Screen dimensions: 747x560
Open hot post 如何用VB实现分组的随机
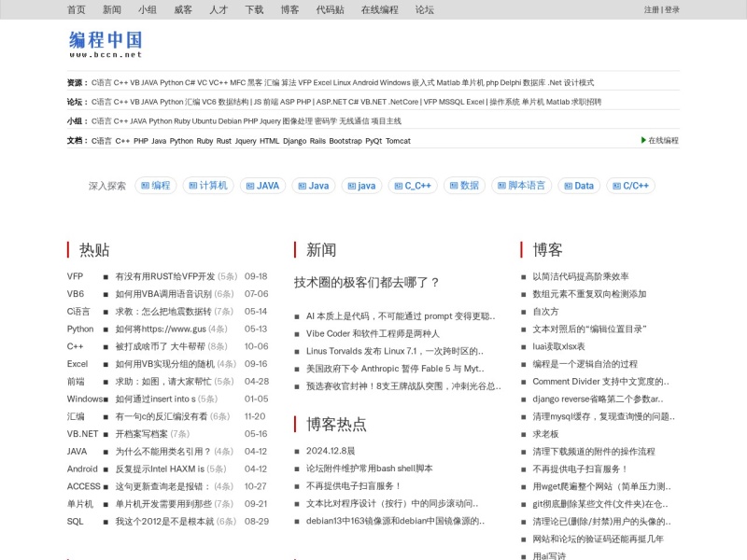[165, 364]
